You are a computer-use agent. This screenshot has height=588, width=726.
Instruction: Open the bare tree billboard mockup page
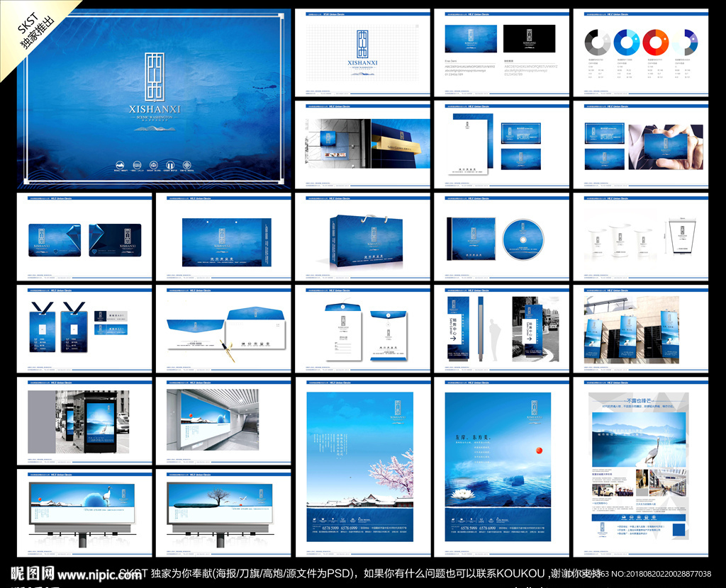click(x=223, y=514)
